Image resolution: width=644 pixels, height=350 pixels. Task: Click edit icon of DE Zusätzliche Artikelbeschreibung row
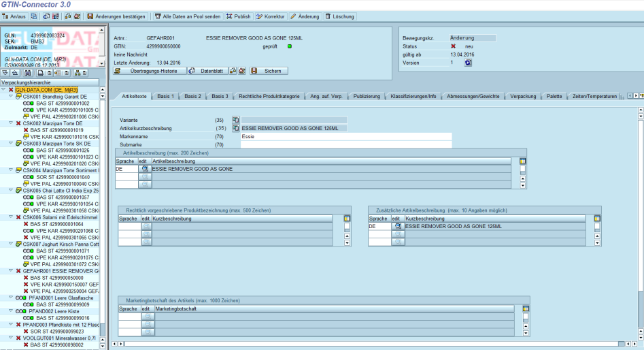click(398, 226)
